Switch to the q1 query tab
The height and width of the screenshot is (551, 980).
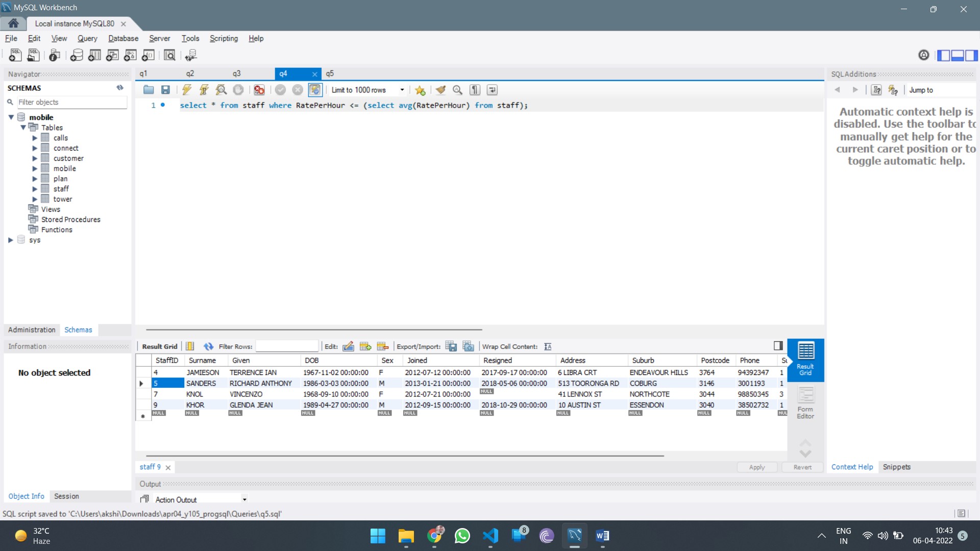(143, 73)
